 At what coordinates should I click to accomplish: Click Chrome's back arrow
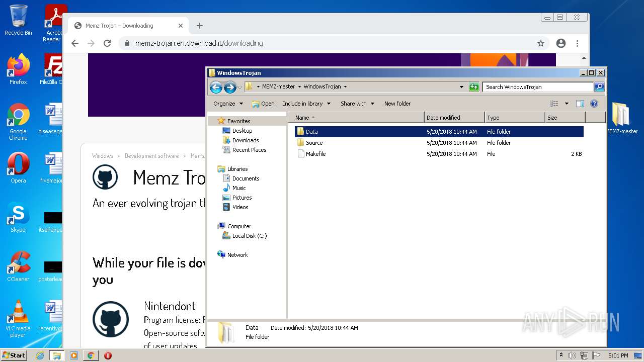(x=75, y=43)
